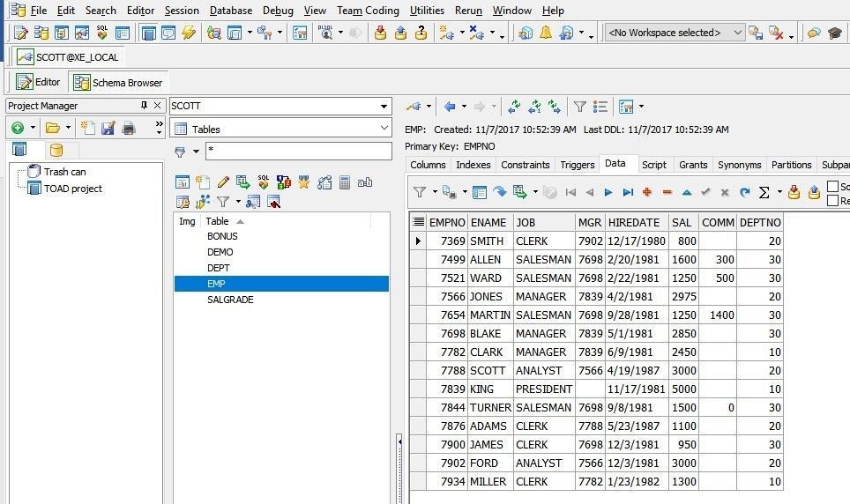Click the gold star favorites icon

(303, 182)
